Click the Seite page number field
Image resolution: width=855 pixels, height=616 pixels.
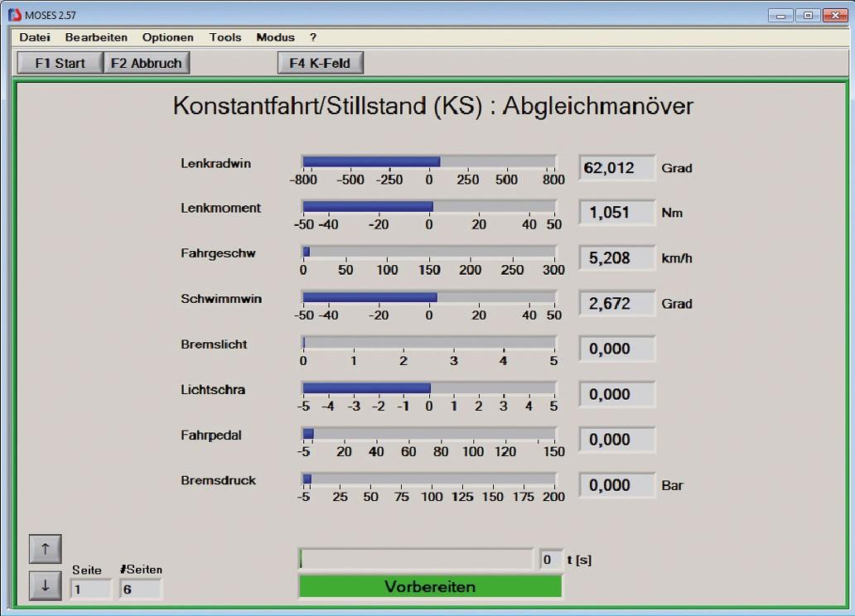(90, 590)
